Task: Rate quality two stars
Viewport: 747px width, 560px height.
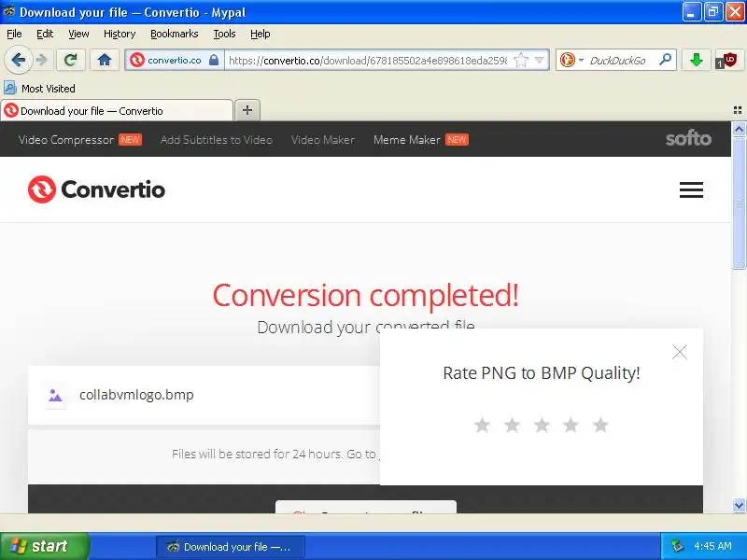Action: (512, 425)
